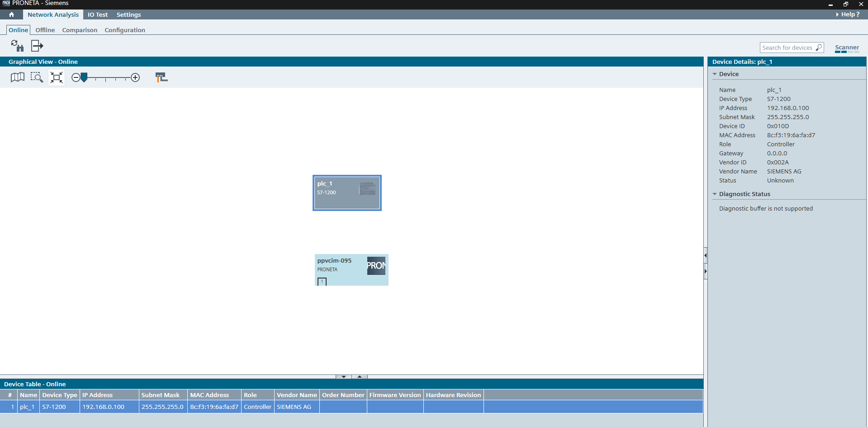
Task: Click the PRONETA logo on ppvcim-095
Action: (376, 265)
